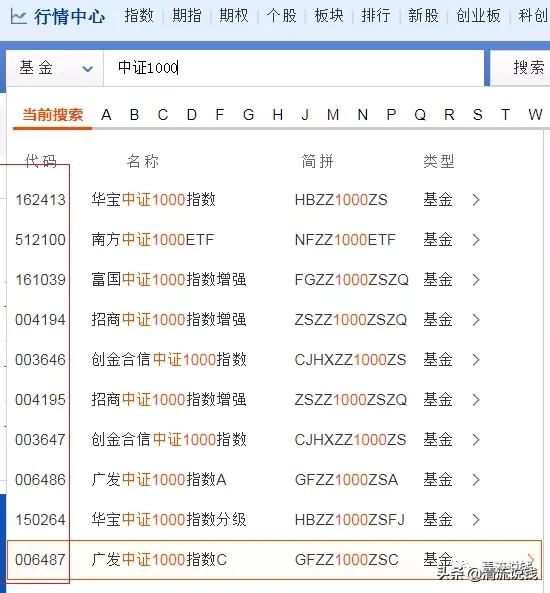
Task: Expand arrow for 华宝中证1000指数分级 row
Action: point(476,520)
